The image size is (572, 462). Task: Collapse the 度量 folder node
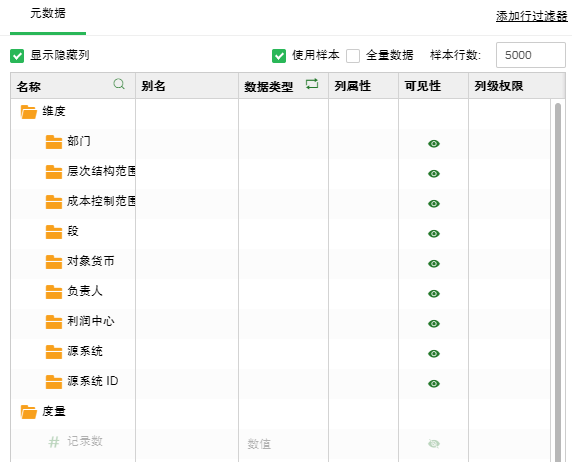click(x=29, y=412)
